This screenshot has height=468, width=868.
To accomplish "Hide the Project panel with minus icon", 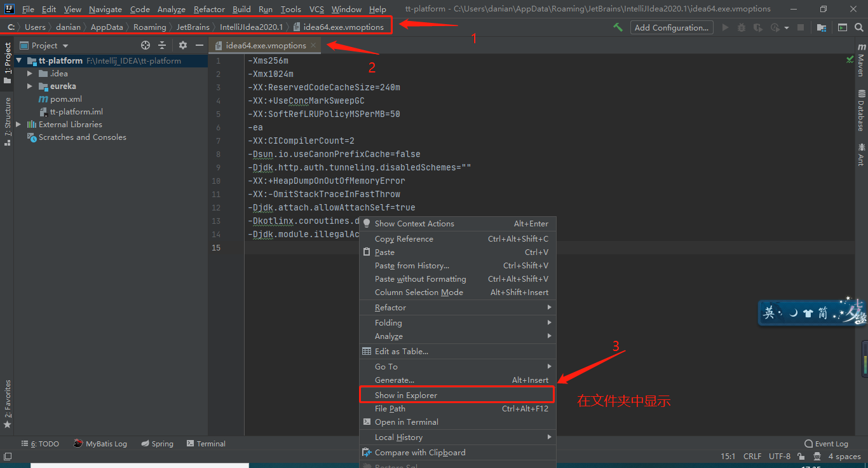I will [199, 45].
